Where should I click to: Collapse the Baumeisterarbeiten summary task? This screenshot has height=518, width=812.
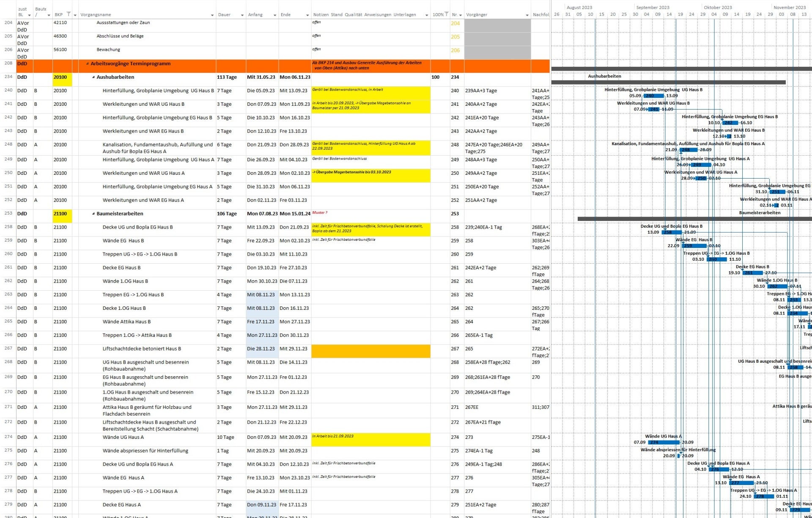(93, 214)
